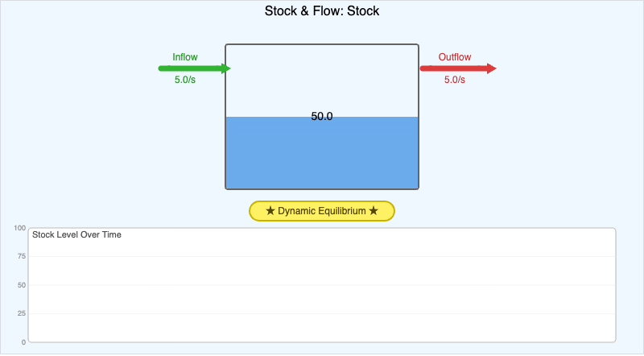Image resolution: width=644 pixels, height=356 pixels.
Task: Click the "Stock Level Over Time" chart title
Action: pyautogui.click(x=76, y=234)
